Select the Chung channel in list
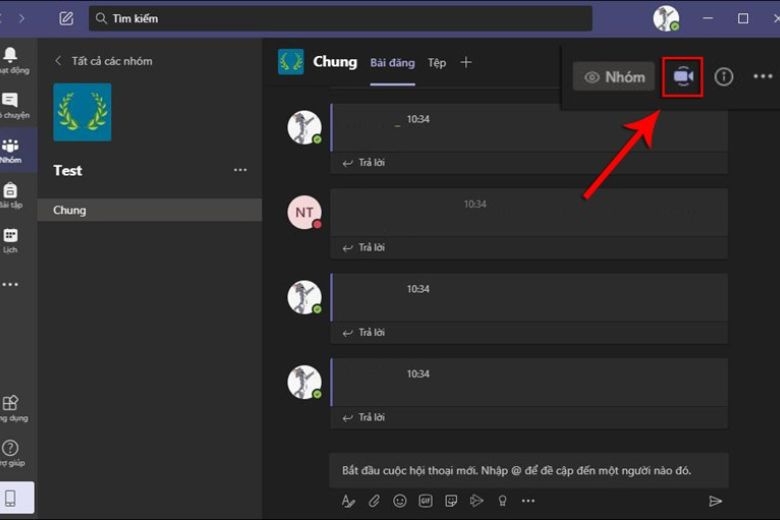The height and width of the screenshot is (520, 780). 149,210
